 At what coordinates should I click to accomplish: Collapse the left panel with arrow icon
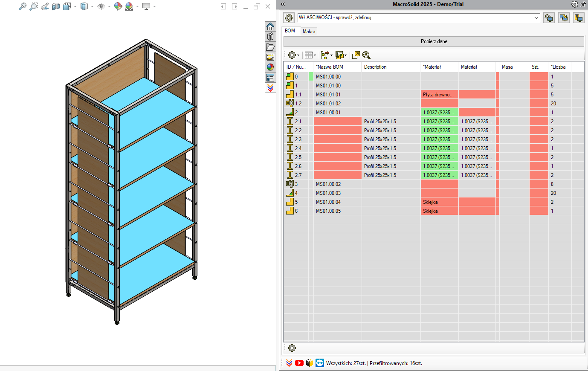223,6
